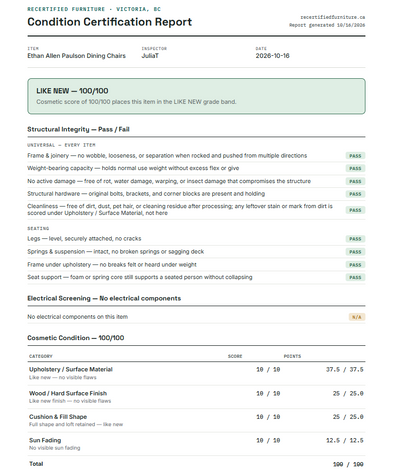Viewport: 416px width, 471px height.
Task: Click the Legs — level, securely attached text
Action: 84,239
